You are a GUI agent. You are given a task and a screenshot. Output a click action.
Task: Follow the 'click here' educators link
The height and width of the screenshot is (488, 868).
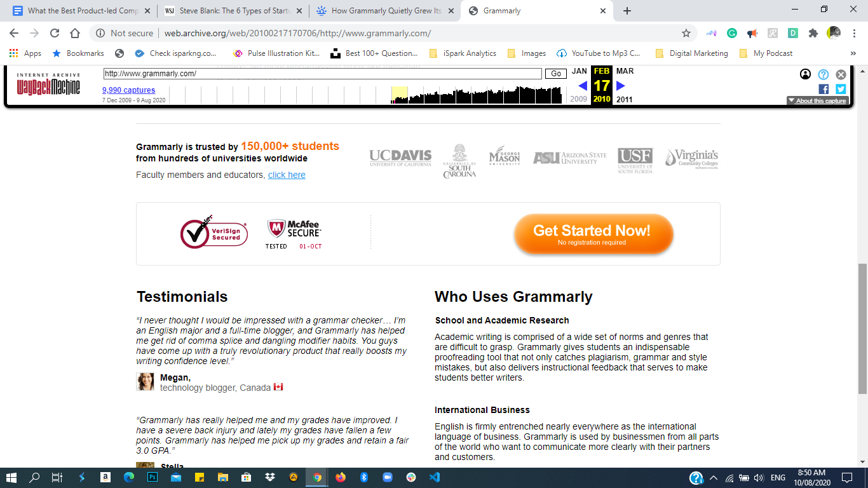pos(287,175)
